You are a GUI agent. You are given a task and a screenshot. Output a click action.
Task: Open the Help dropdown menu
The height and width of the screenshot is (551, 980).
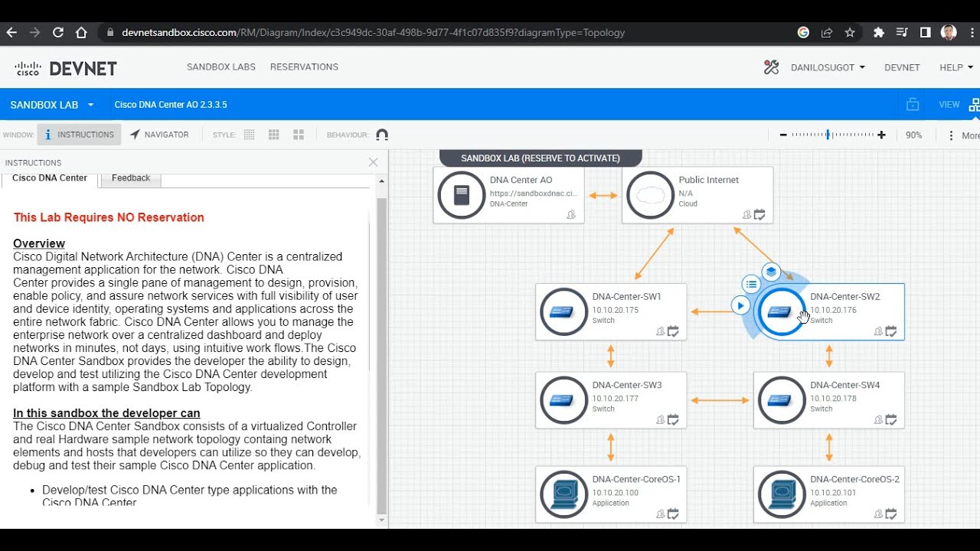956,67
